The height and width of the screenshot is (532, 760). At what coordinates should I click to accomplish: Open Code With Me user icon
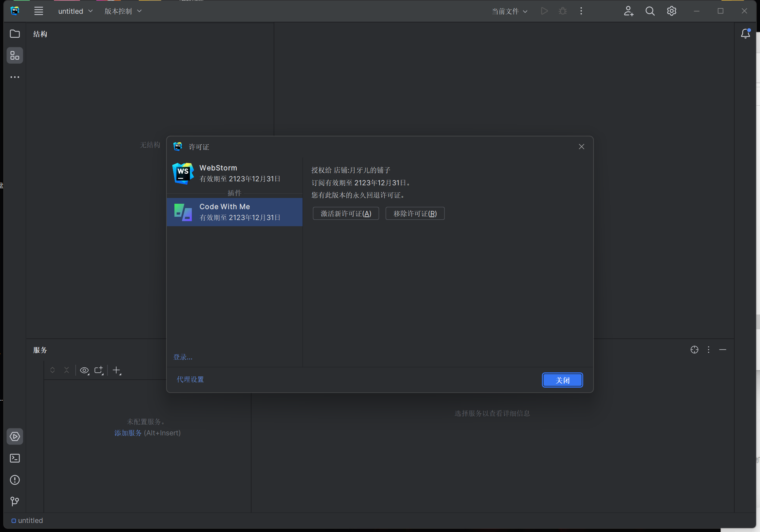(x=629, y=11)
